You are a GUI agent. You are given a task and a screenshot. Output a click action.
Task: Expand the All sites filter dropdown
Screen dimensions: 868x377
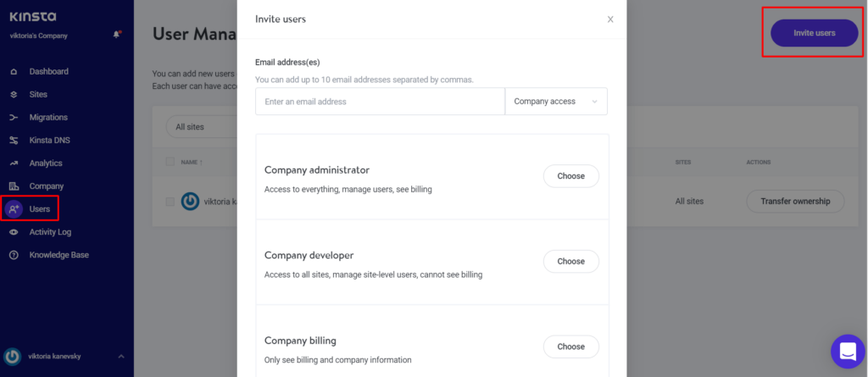tap(202, 127)
